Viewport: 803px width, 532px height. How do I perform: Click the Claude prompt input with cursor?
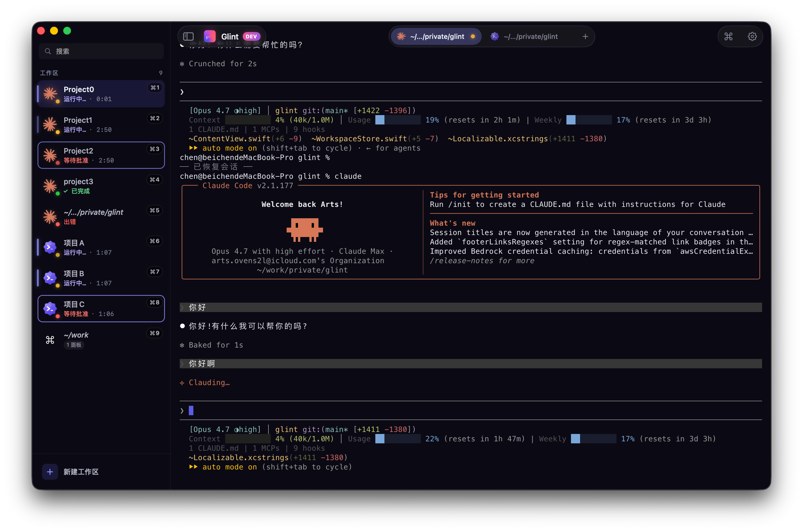click(470, 411)
